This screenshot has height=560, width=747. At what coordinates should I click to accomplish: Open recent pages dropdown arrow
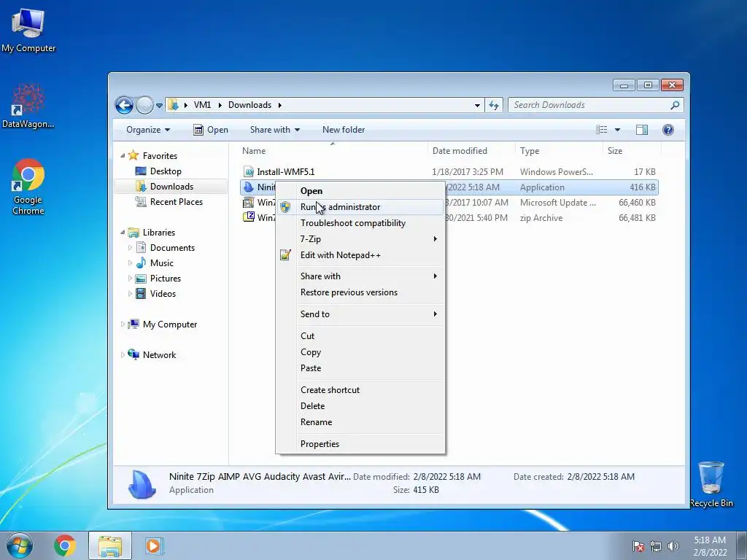159,105
